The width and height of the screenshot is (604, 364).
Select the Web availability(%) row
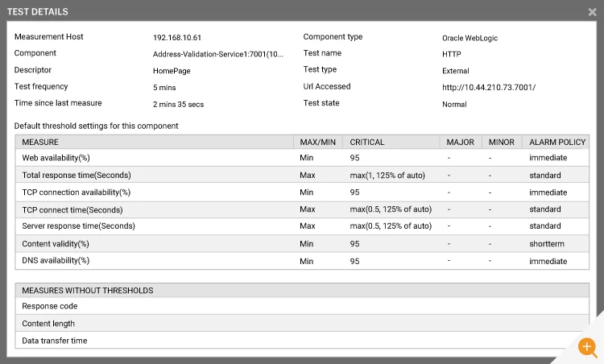pyautogui.click(x=302, y=158)
